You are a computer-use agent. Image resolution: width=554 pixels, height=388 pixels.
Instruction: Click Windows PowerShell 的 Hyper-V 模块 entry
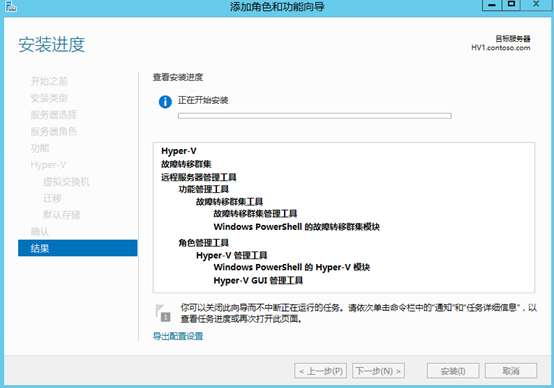coord(291,267)
